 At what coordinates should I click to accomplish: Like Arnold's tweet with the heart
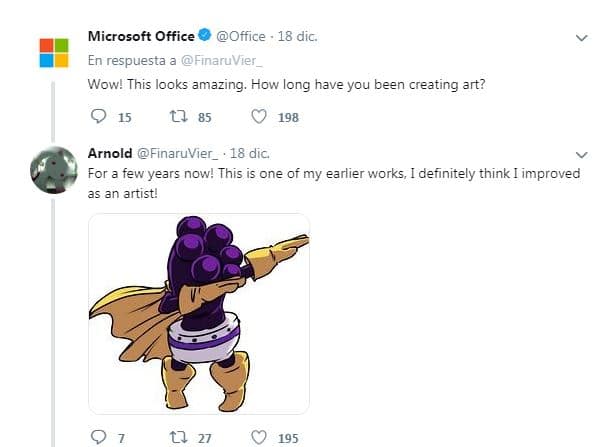point(259,437)
